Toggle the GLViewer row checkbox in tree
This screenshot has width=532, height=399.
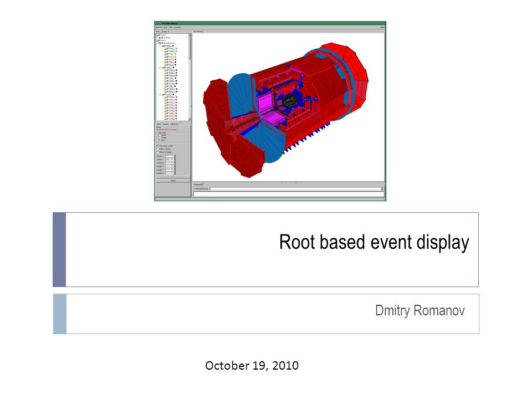(162, 38)
